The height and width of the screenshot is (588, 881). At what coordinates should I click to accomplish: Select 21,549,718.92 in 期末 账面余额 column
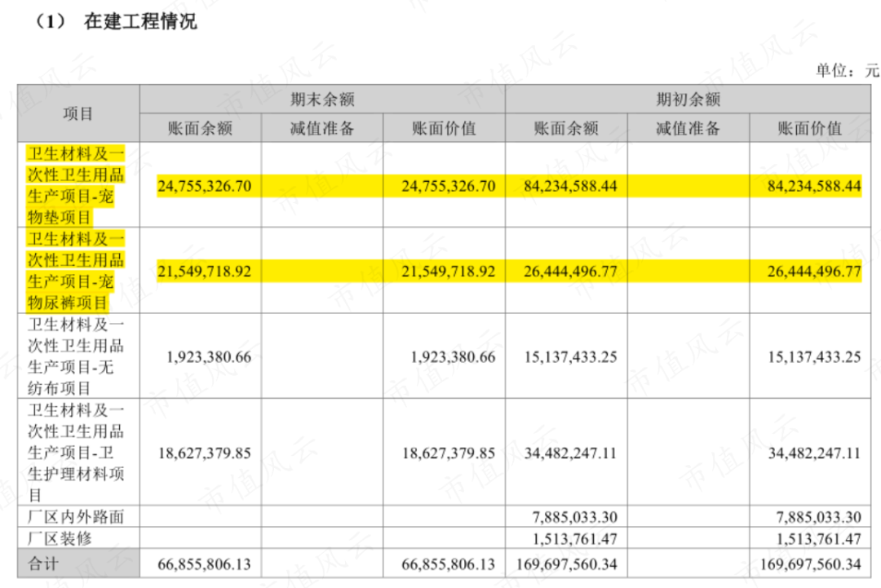click(204, 272)
